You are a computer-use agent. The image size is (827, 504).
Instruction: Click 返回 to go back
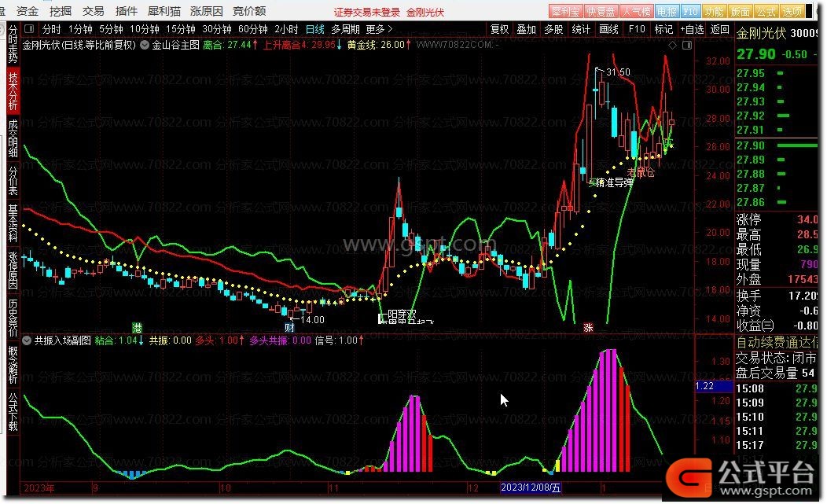point(719,30)
